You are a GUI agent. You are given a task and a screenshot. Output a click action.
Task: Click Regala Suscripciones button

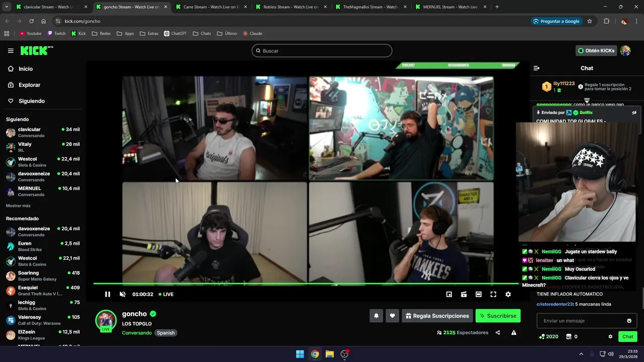(x=437, y=316)
